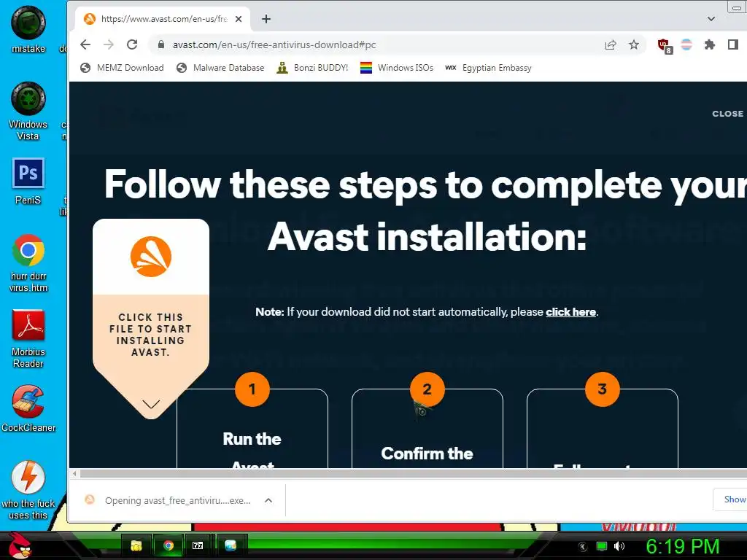Click Show all downloads button
Screen dimensions: 747x560
coord(730,499)
